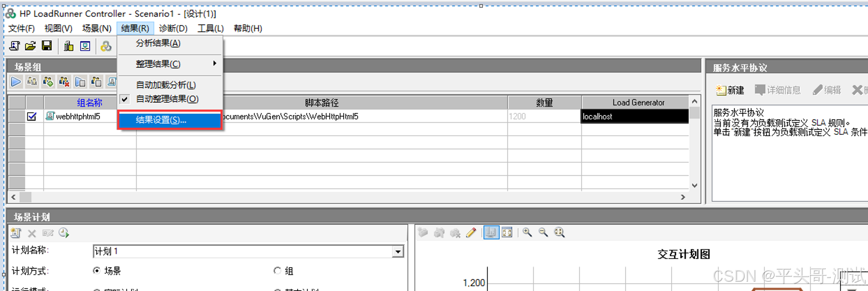Click the LoadRunner app icon in title bar
868x291 pixels.
(11, 13)
